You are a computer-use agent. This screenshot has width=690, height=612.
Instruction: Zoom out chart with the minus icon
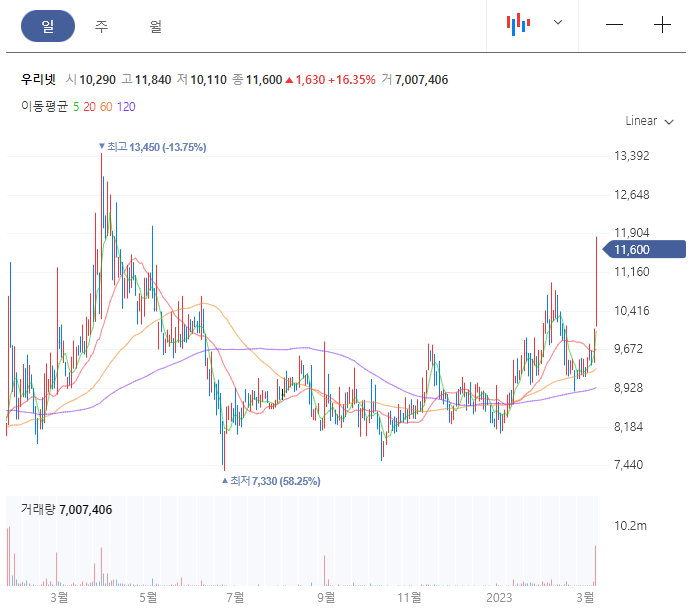click(614, 25)
